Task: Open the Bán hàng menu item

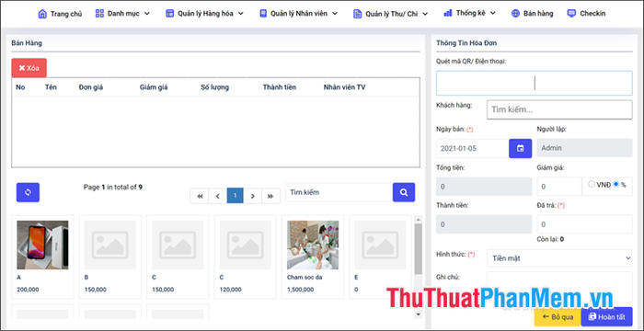Action: coord(533,14)
